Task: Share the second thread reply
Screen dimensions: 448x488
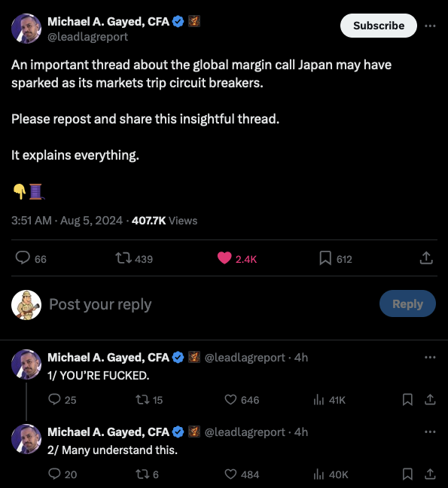Action: (x=430, y=474)
